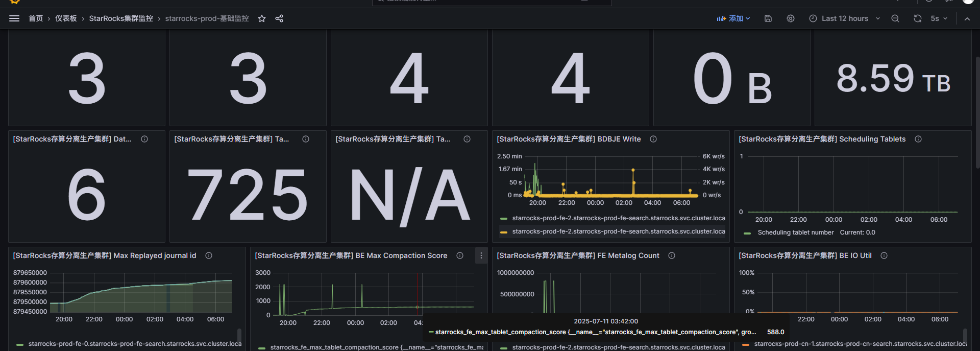This screenshot has width=980, height=351.
Task: Show info for Max Replayed journal id
Action: pos(209,255)
